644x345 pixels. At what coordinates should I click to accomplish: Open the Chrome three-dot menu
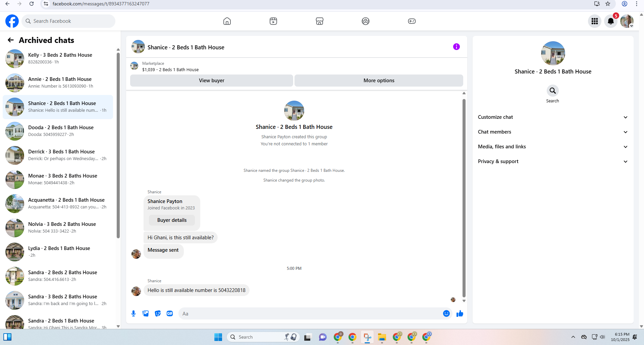(636, 4)
